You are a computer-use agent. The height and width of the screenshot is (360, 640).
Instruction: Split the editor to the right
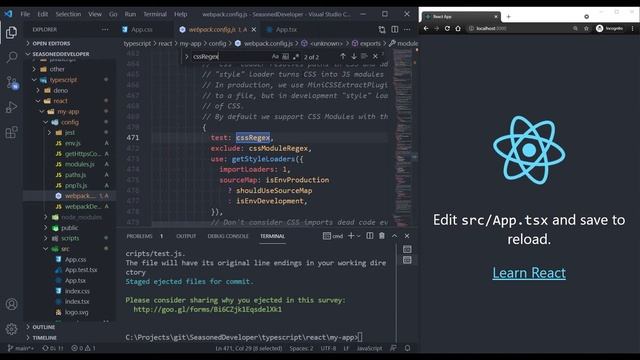tap(395, 29)
